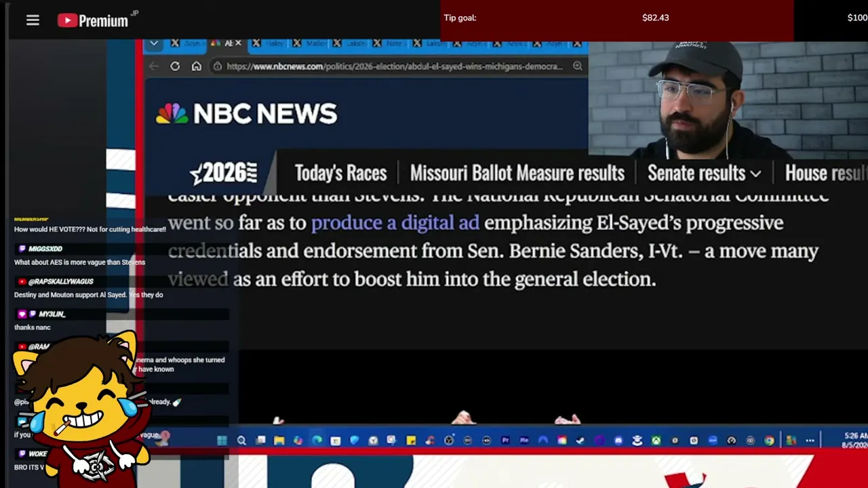Open the YouTube hamburger guide menu

click(33, 20)
